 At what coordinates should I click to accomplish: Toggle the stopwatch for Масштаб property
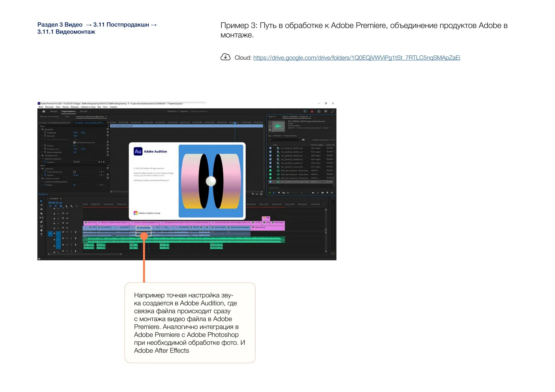click(x=45, y=136)
